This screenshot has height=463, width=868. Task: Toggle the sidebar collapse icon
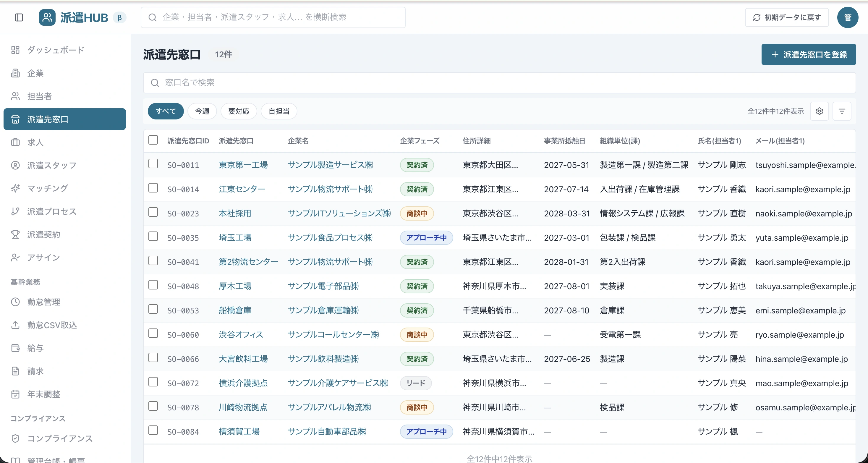pos(19,17)
